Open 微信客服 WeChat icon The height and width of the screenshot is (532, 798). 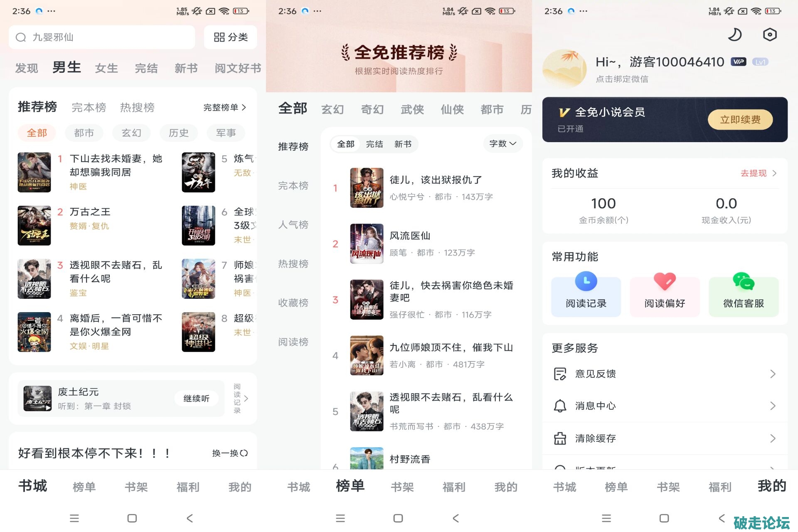tap(744, 281)
